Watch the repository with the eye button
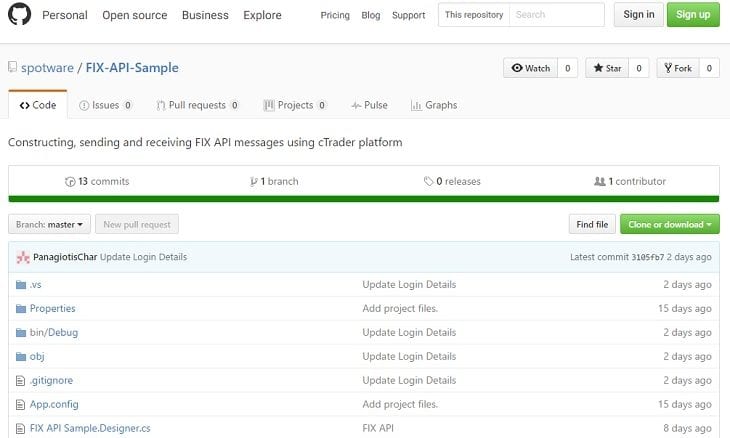The image size is (730, 438). pyautogui.click(x=531, y=68)
